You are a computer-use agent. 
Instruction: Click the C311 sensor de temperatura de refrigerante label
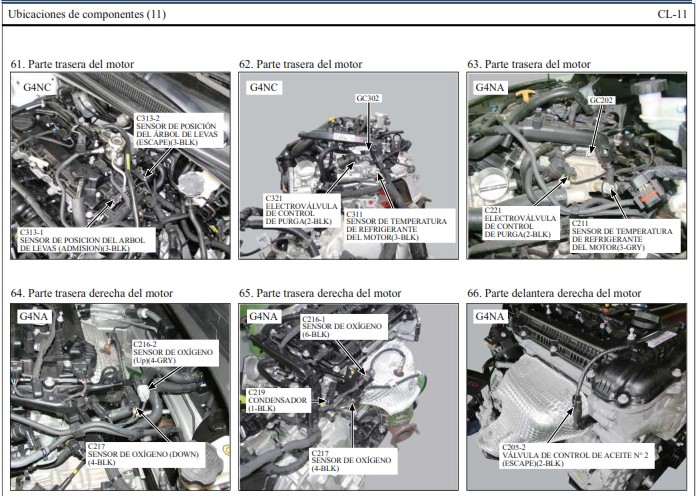[x=400, y=226]
